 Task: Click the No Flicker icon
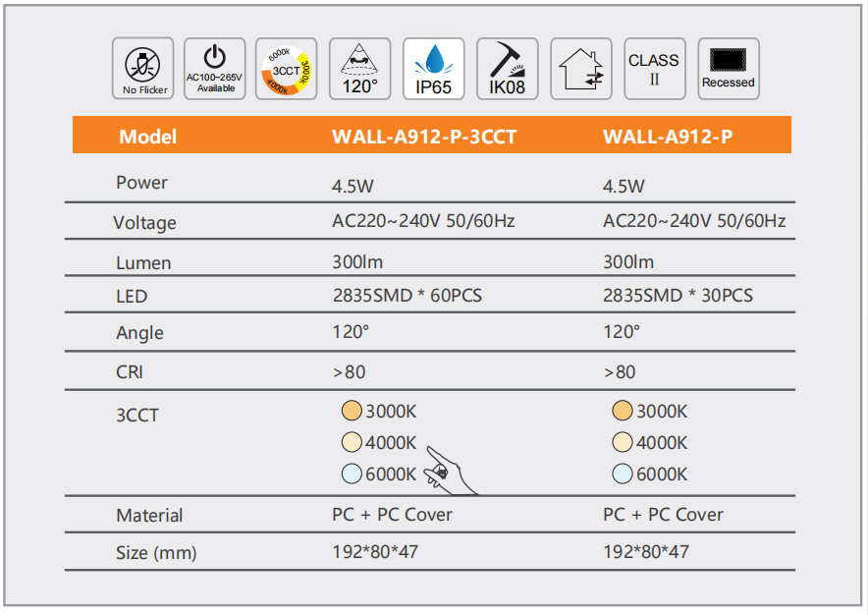pos(143,69)
